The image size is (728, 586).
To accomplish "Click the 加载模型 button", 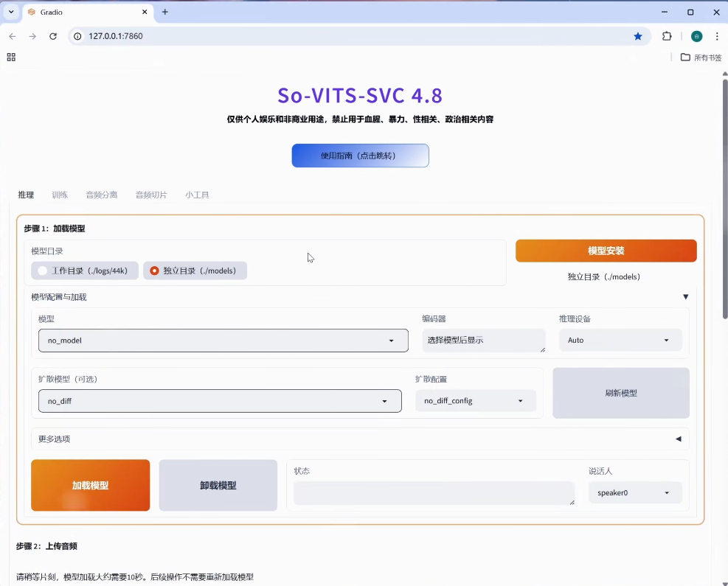I will coord(91,485).
